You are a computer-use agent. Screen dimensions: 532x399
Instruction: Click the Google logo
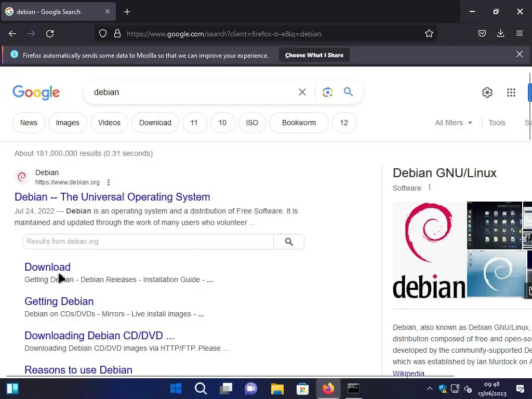[x=36, y=92]
